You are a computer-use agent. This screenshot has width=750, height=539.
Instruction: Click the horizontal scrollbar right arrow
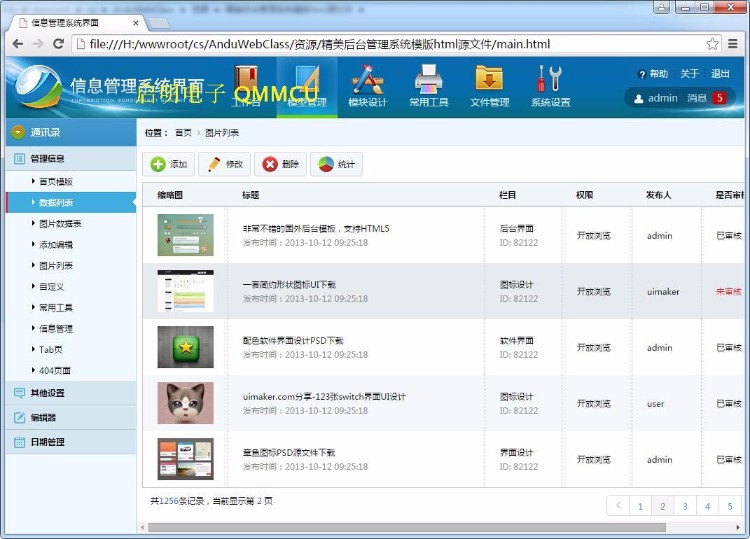click(738, 527)
